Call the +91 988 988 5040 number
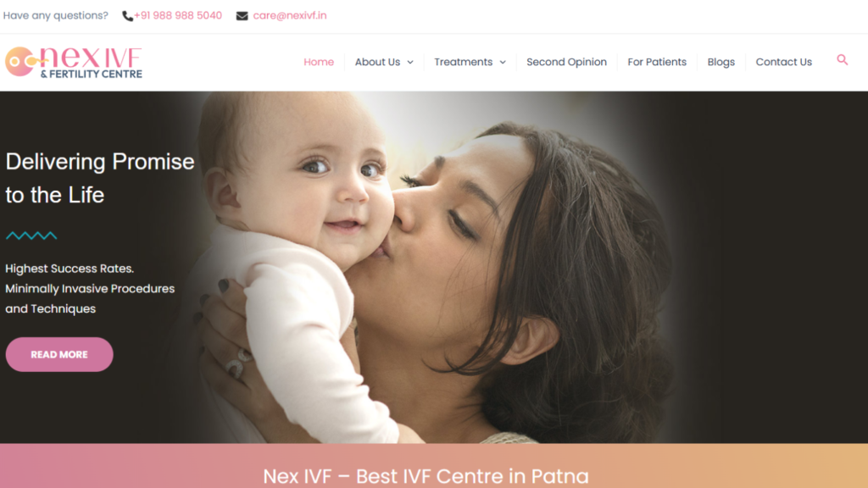The image size is (868, 488). [x=178, y=15]
